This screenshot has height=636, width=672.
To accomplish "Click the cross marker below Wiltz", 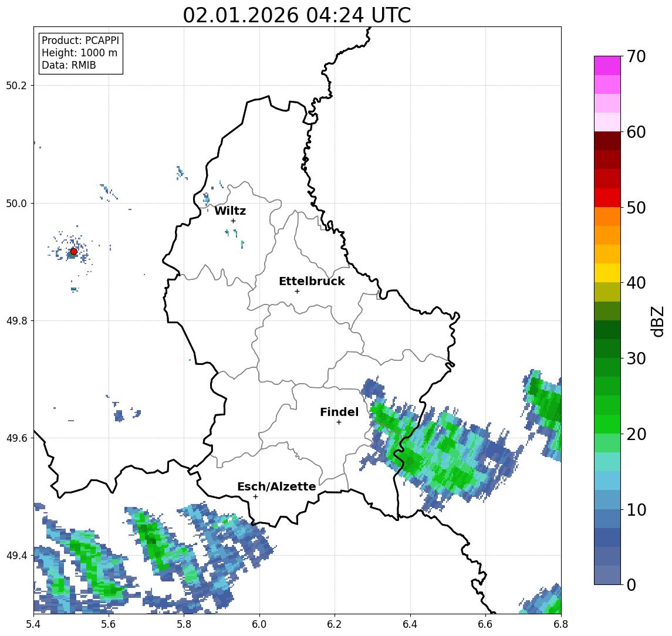I will pyautogui.click(x=233, y=221).
